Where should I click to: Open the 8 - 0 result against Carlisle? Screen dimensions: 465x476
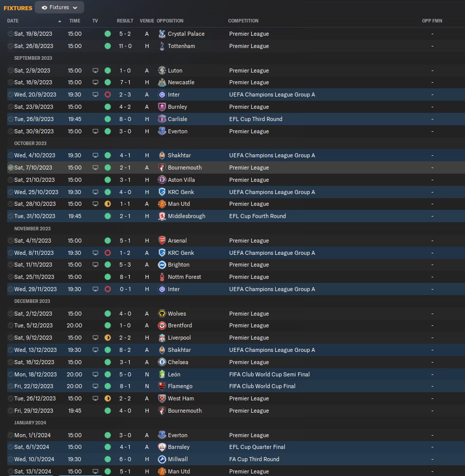point(125,119)
